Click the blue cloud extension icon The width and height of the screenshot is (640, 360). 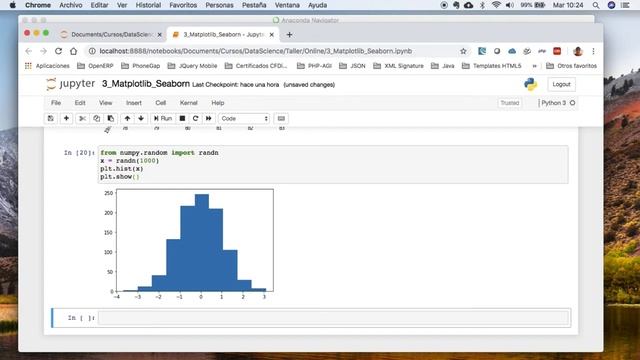coord(512,51)
